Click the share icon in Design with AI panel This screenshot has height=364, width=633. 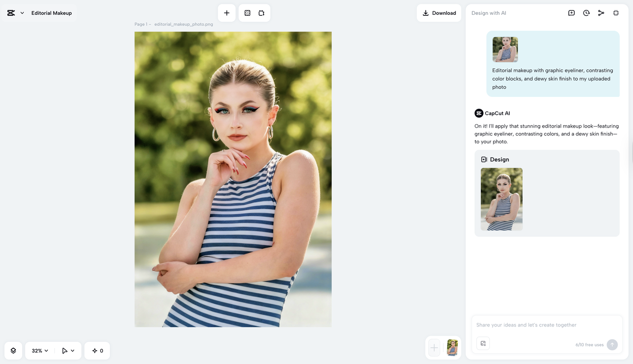point(601,12)
